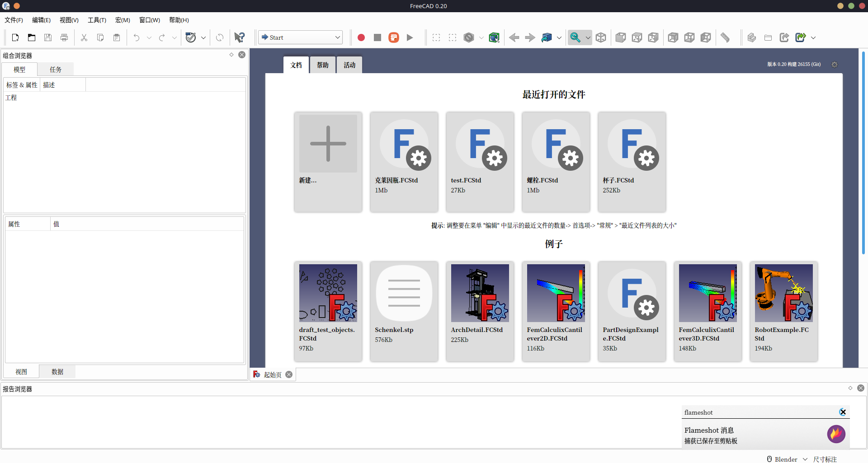Open the RobotExample.FCStd example thumbnail
868x463 pixels.
(783, 293)
